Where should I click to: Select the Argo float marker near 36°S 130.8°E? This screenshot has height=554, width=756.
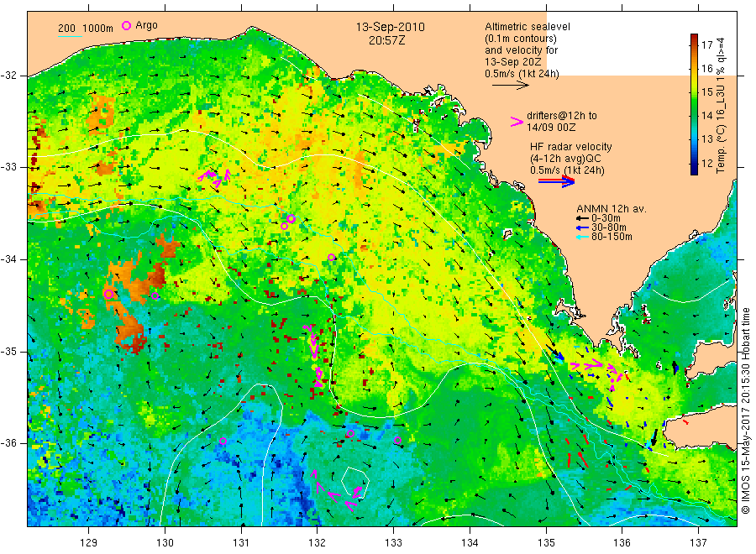tap(223, 441)
